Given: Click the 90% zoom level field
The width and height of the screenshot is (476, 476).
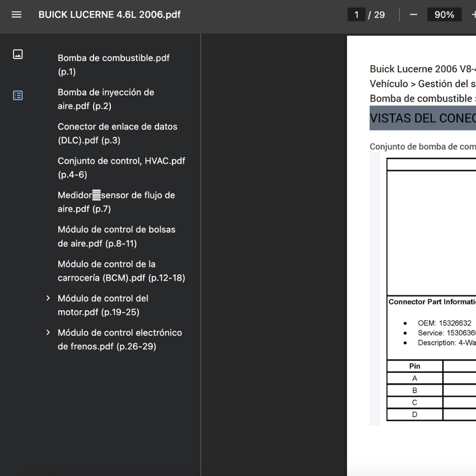Looking at the screenshot, I should 444,15.
